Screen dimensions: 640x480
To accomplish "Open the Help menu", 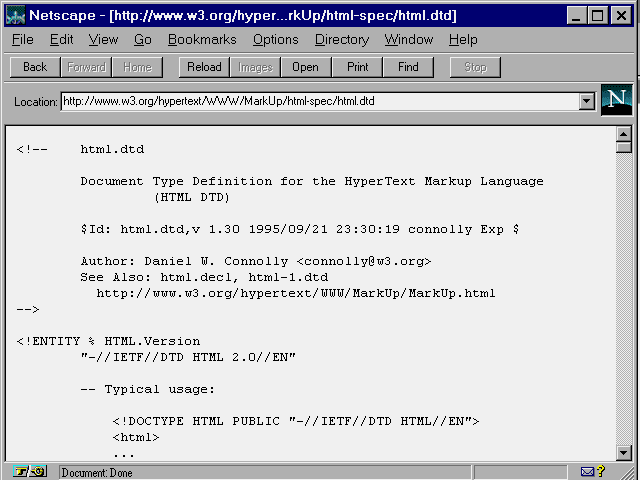I will tap(462, 40).
